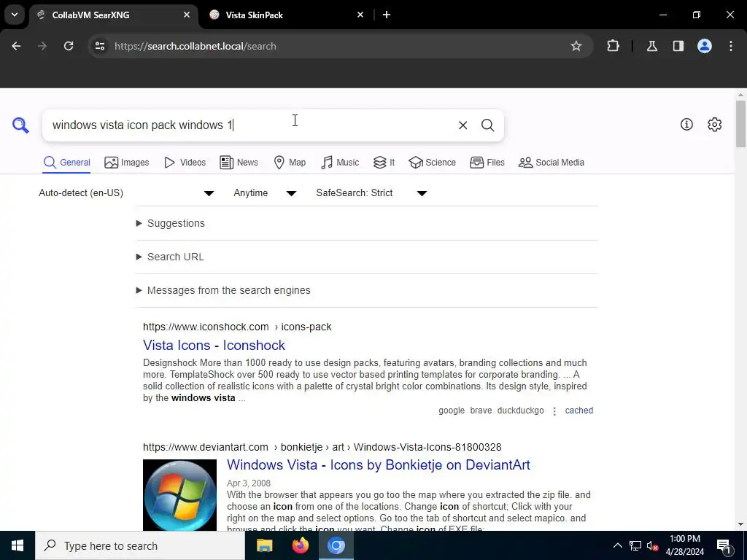
Task: Click the Windows Vista orb thumbnail
Action: pos(179,495)
